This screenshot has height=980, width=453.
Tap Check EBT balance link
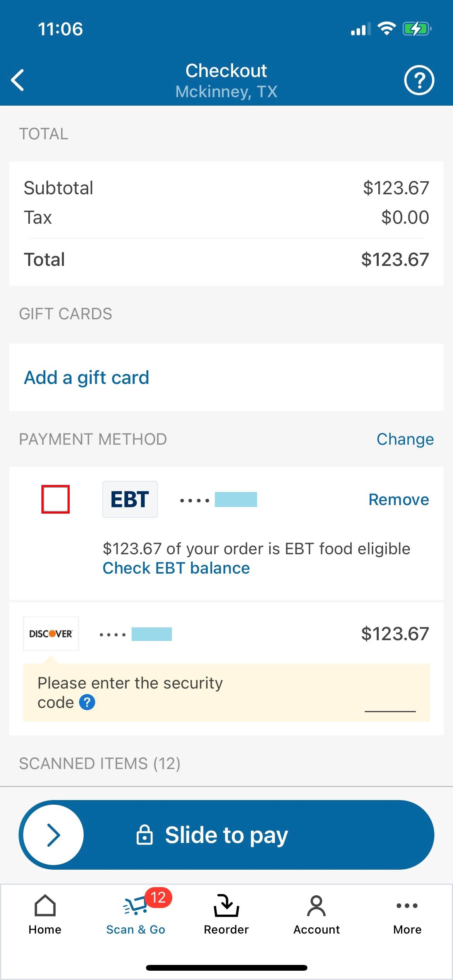(176, 568)
